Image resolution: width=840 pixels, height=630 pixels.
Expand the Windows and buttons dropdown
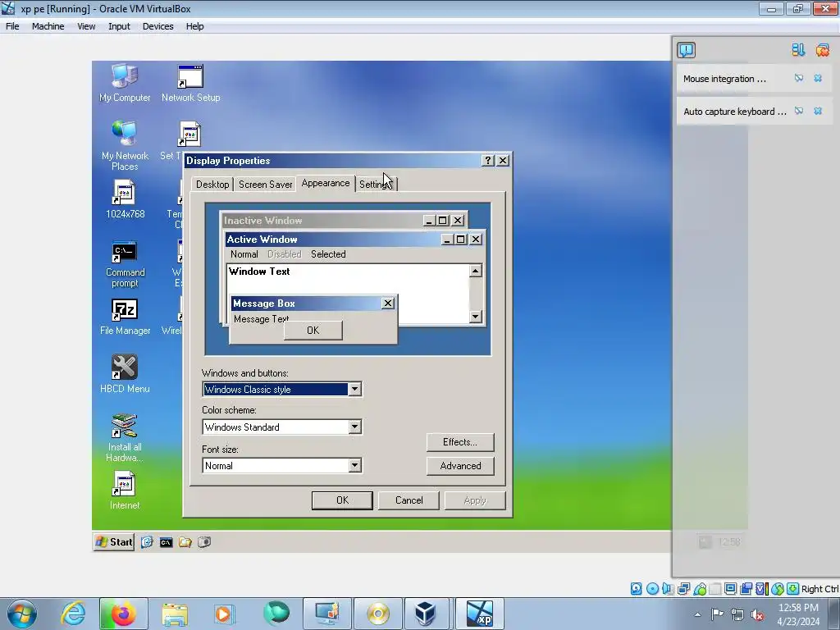354,390
